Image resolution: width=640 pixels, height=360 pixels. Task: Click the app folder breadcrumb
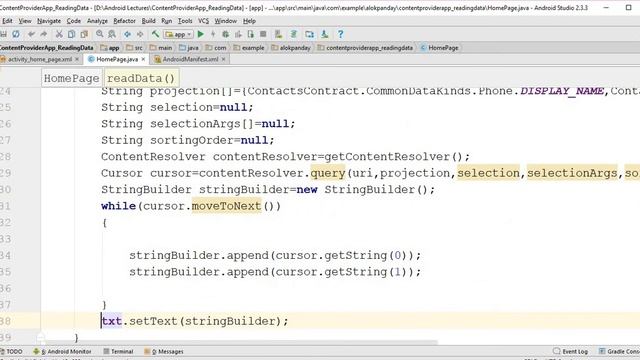pyautogui.click(x=110, y=48)
